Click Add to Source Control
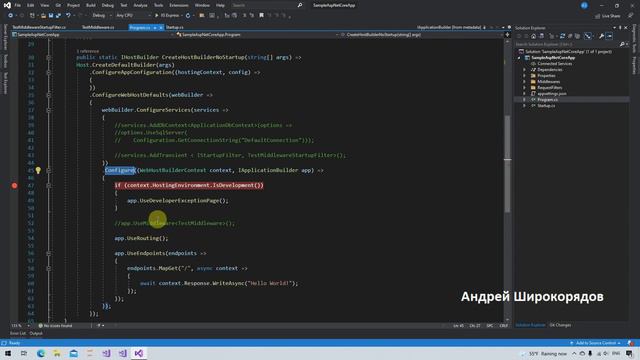This screenshot has width=640, height=360. coord(596,343)
